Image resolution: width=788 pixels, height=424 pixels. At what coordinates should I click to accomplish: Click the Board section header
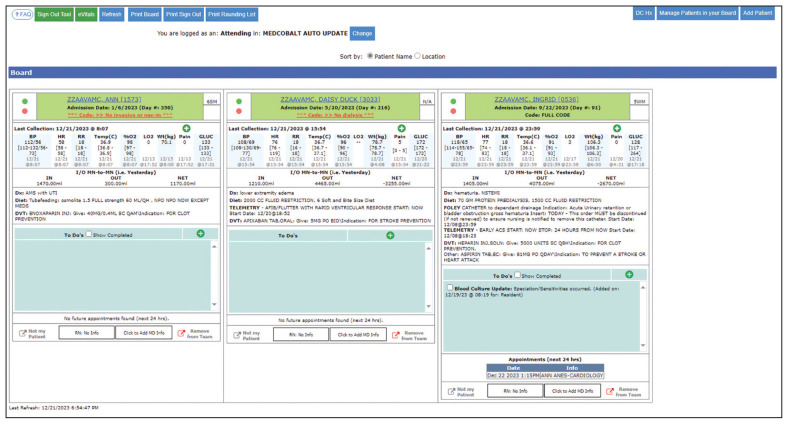click(392, 72)
